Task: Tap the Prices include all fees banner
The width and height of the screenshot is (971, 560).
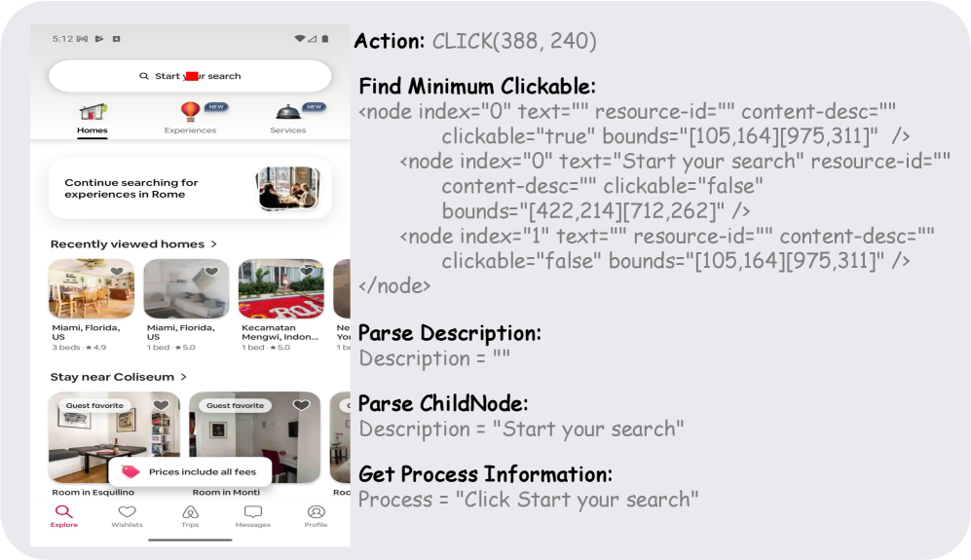Action: click(190, 472)
